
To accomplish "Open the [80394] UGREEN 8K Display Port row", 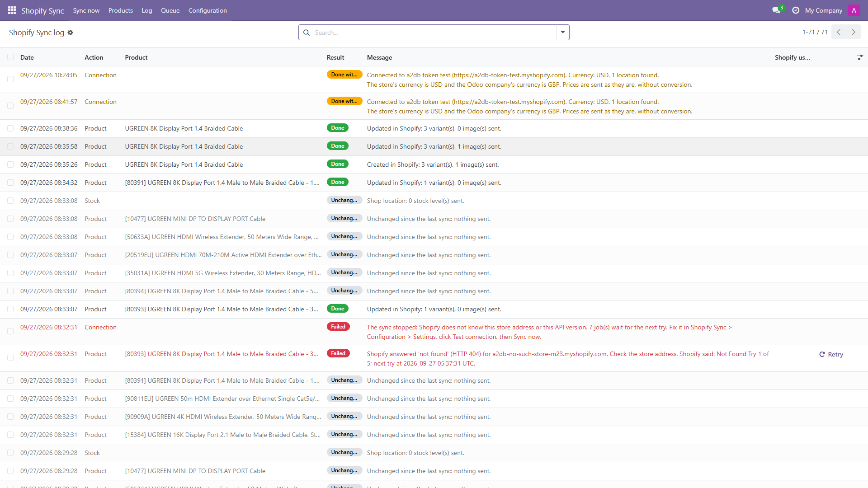I will tap(434, 291).
